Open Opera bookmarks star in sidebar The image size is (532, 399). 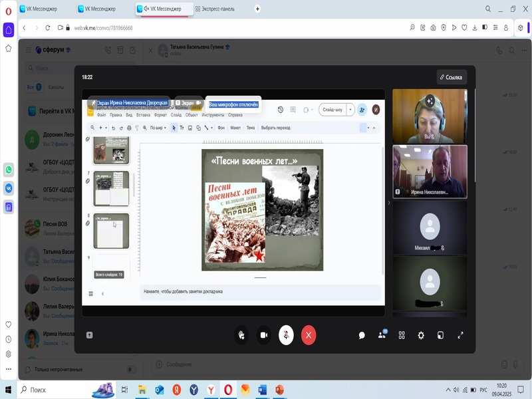pyautogui.click(x=9, y=49)
